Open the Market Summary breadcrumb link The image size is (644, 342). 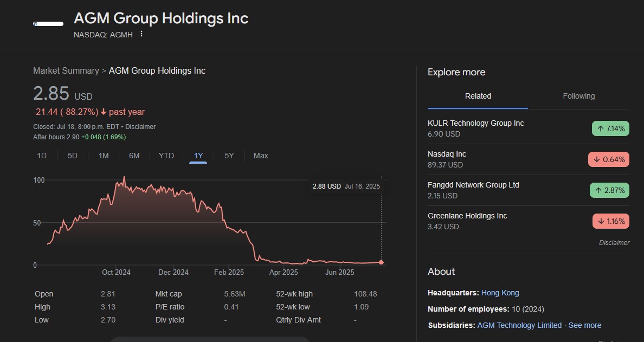(66, 70)
